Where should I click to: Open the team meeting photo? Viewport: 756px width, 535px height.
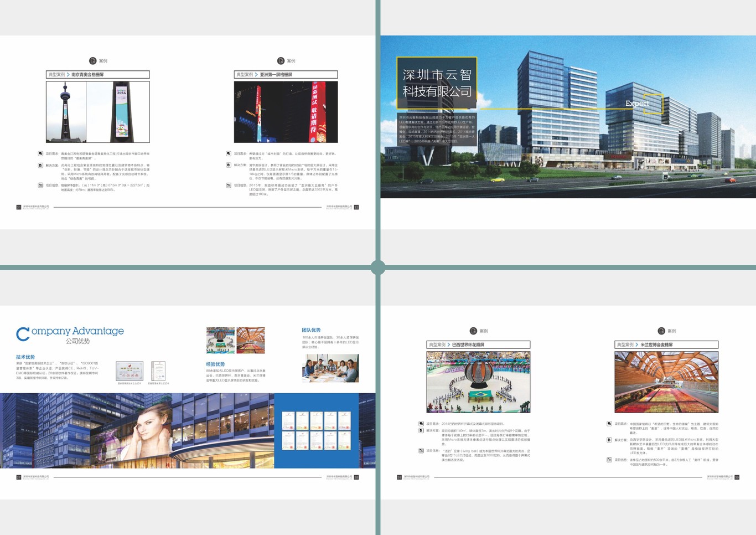tap(330, 368)
